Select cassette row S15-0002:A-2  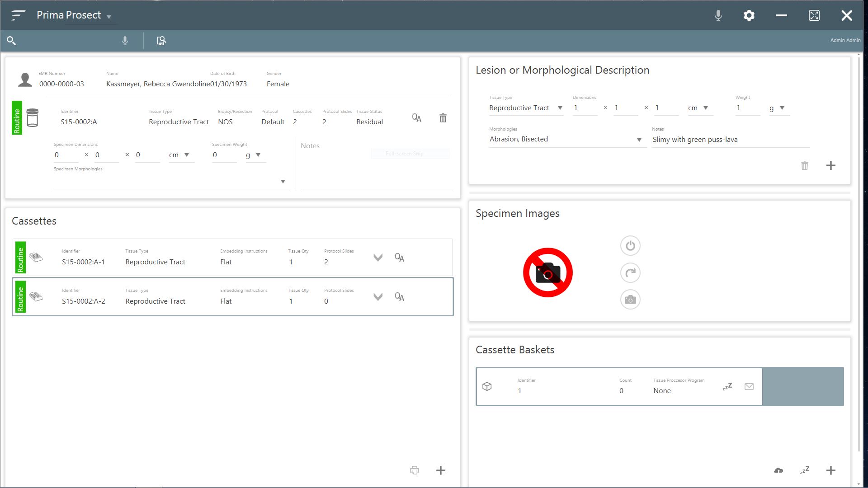coord(233,297)
